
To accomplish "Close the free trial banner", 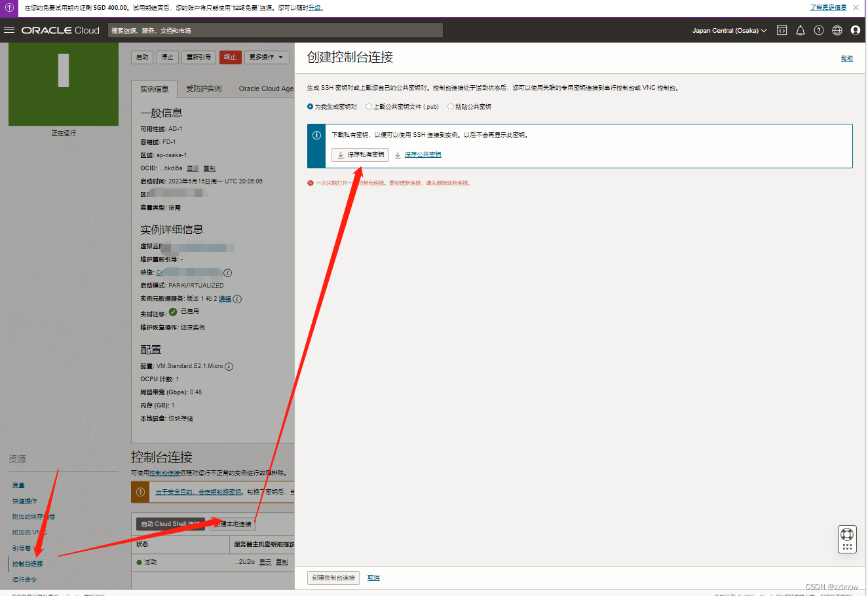I will click(x=856, y=8).
